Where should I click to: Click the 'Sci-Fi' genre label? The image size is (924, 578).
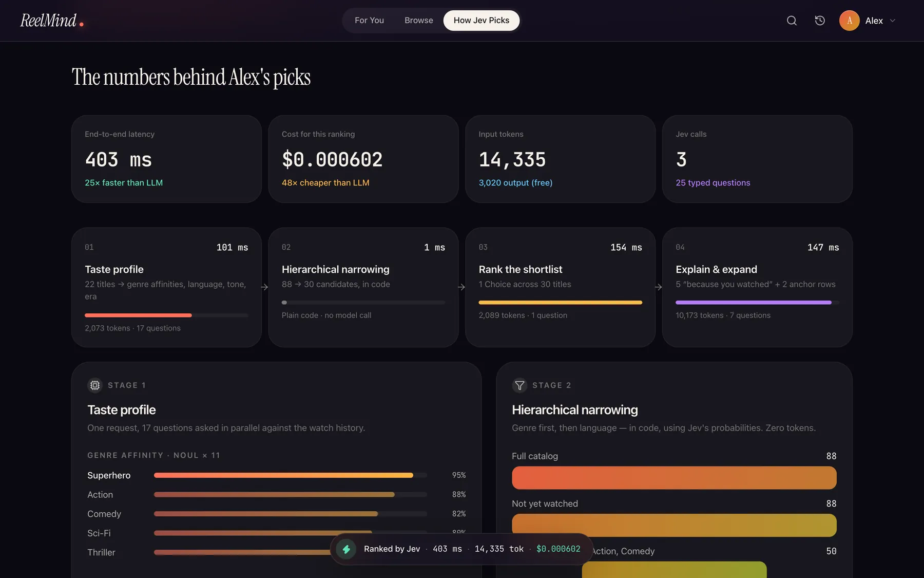click(x=99, y=533)
